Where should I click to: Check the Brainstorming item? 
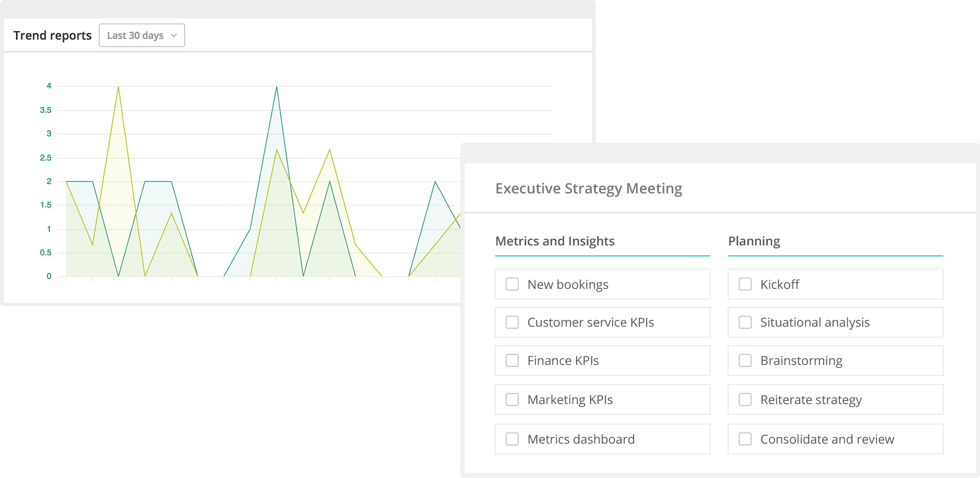tap(745, 361)
